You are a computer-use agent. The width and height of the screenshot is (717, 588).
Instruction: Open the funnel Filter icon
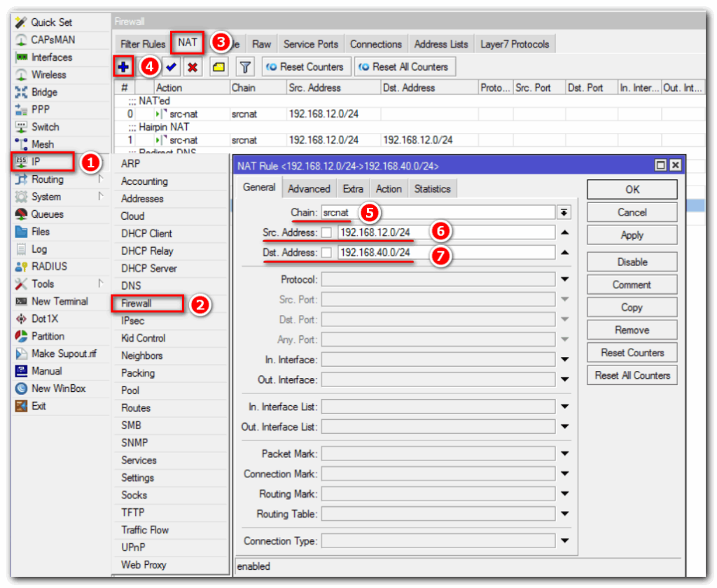pyautogui.click(x=245, y=67)
